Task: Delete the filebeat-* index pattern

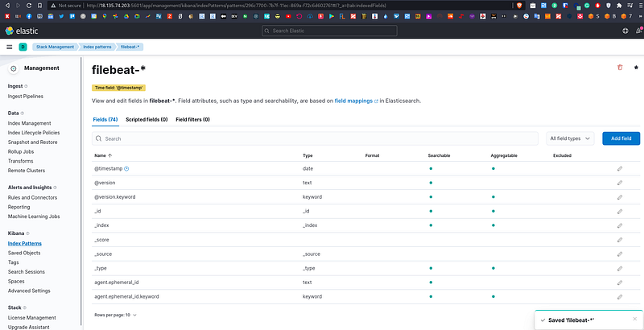Action: (x=620, y=68)
